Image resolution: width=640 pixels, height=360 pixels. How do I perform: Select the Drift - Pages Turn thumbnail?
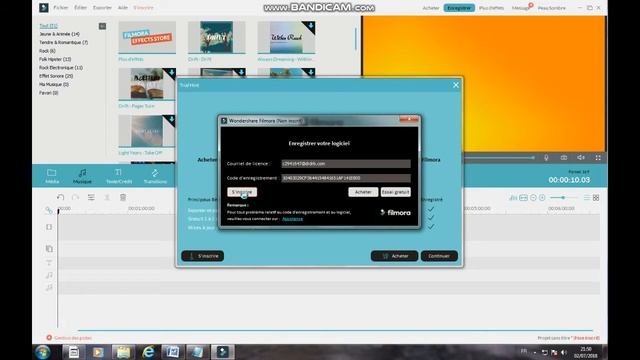[147, 84]
